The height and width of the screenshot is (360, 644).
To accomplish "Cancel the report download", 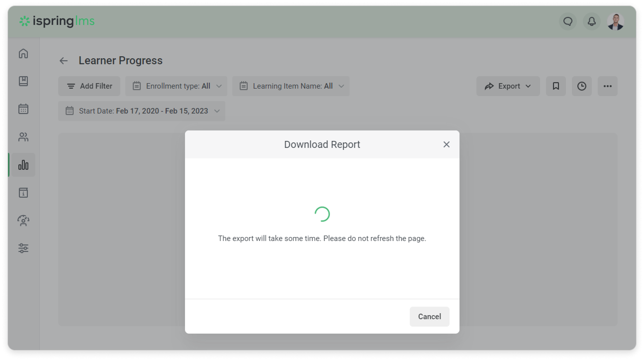I will tap(429, 316).
